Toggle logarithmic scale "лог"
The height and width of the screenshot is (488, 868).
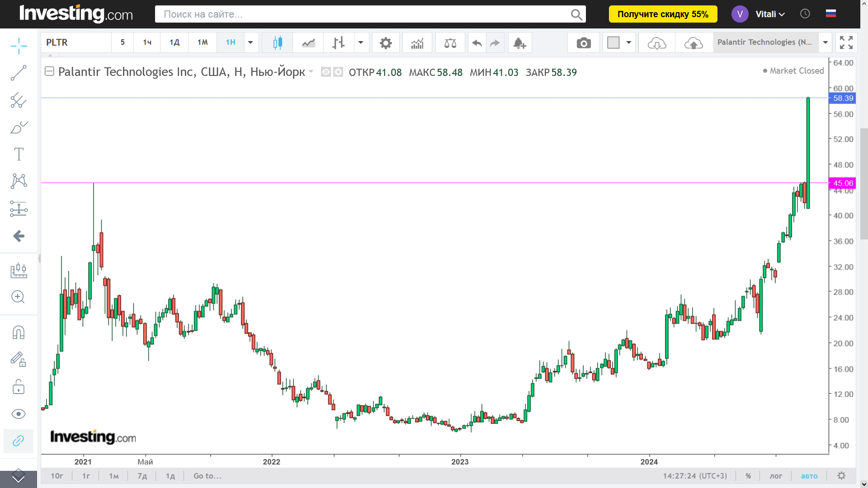(776, 476)
